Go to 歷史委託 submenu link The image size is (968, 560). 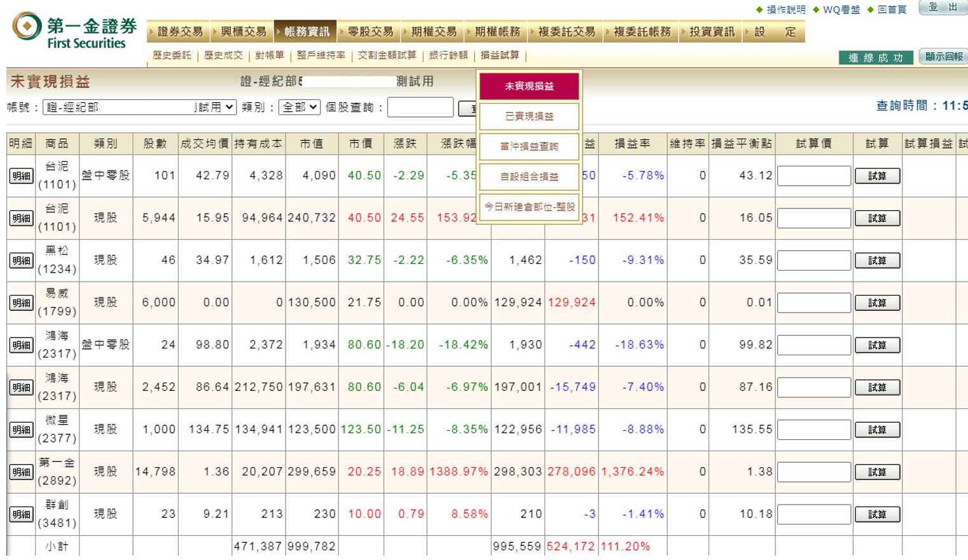coord(172,55)
